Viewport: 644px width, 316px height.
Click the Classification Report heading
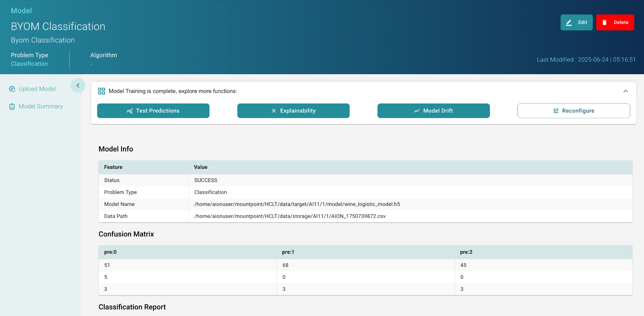(132, 307)
